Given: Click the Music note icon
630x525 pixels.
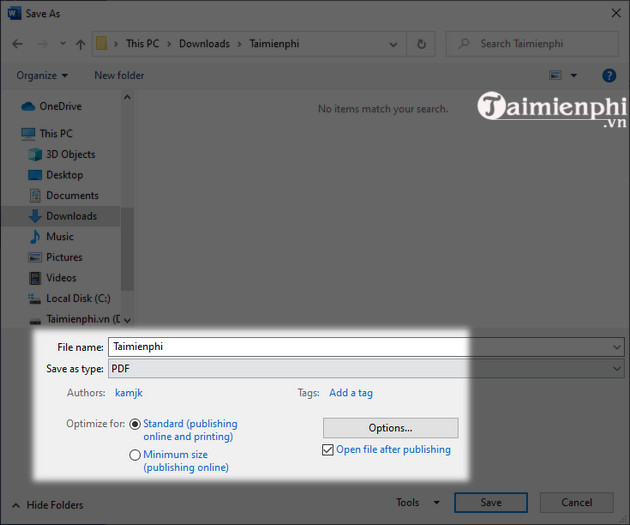Looking at the screenshot, I should [35, 237].
